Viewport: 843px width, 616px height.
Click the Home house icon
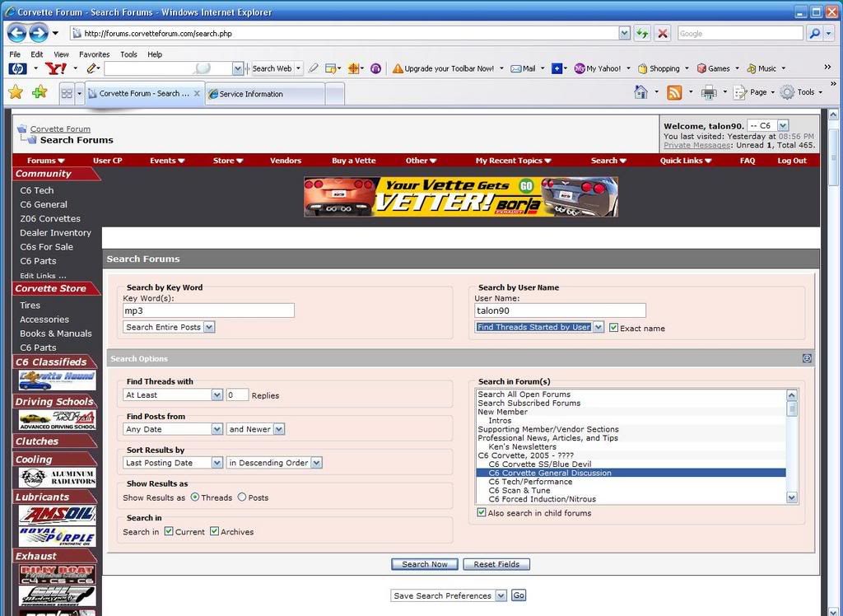click(640, 92)
